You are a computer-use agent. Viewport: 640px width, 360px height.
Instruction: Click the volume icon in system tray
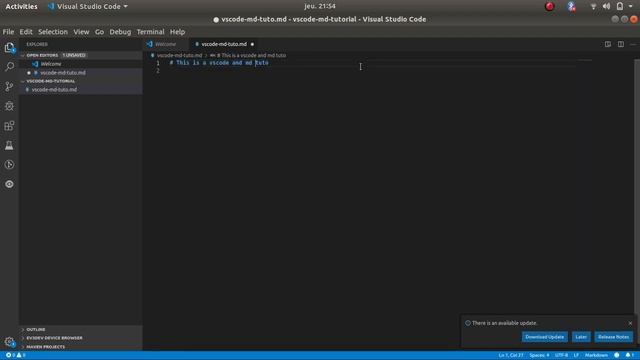click(607, 6)
